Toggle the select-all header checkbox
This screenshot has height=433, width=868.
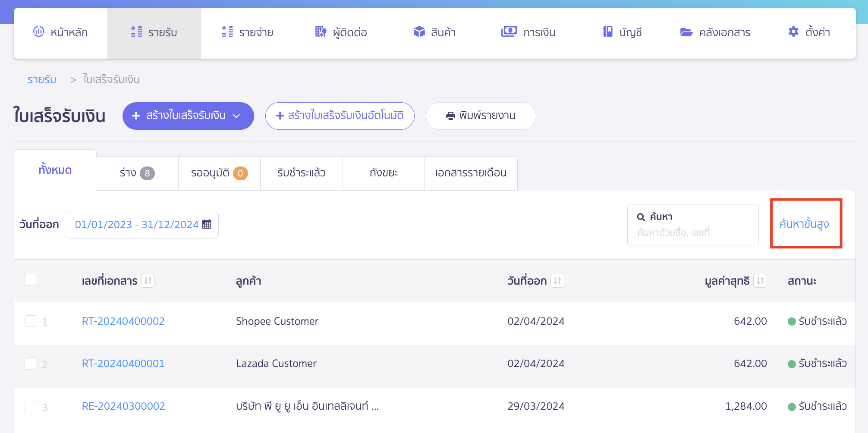coord(31,280)
